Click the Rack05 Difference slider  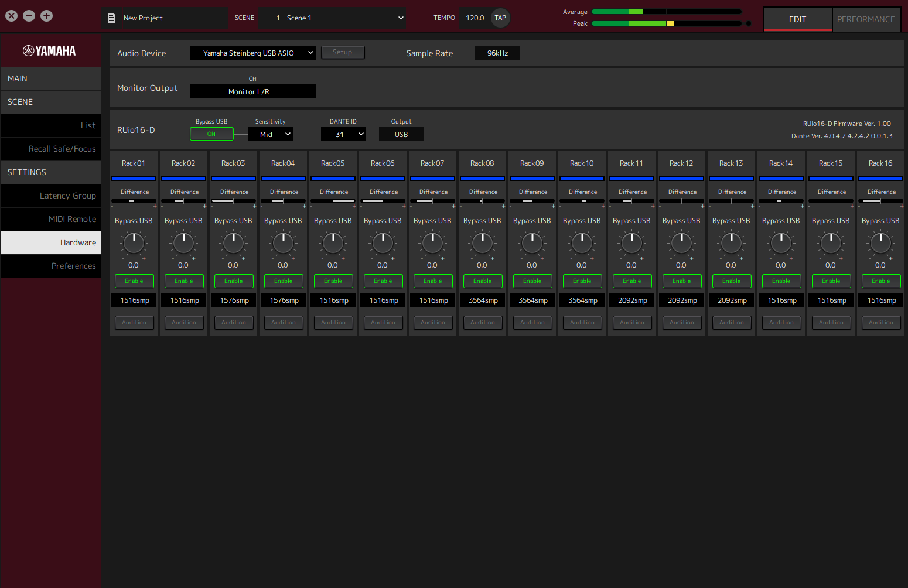(333, 201)
